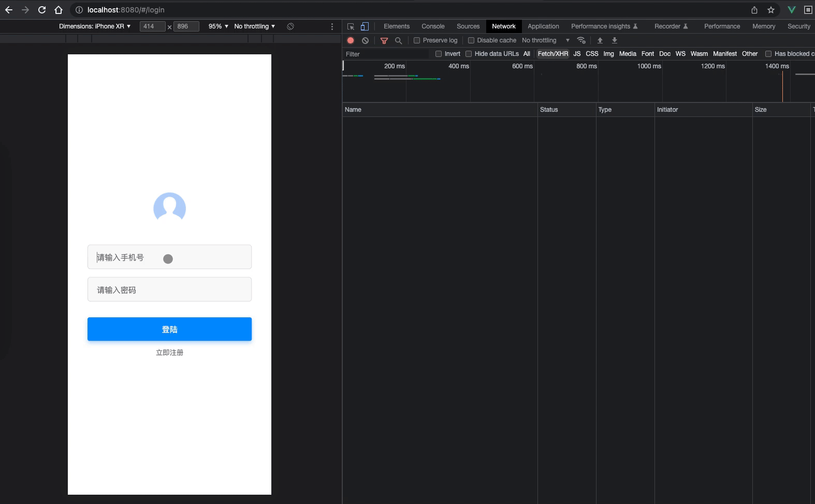Click the browser forward arrow
Screen dimensions: 815x504
(x=25, y=10)
